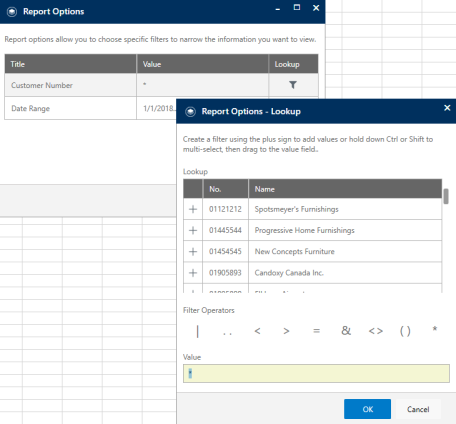The width and height of the screenshot is (456, 424).
Task: Insert the equals filter operator
Action: click(316, 331)
